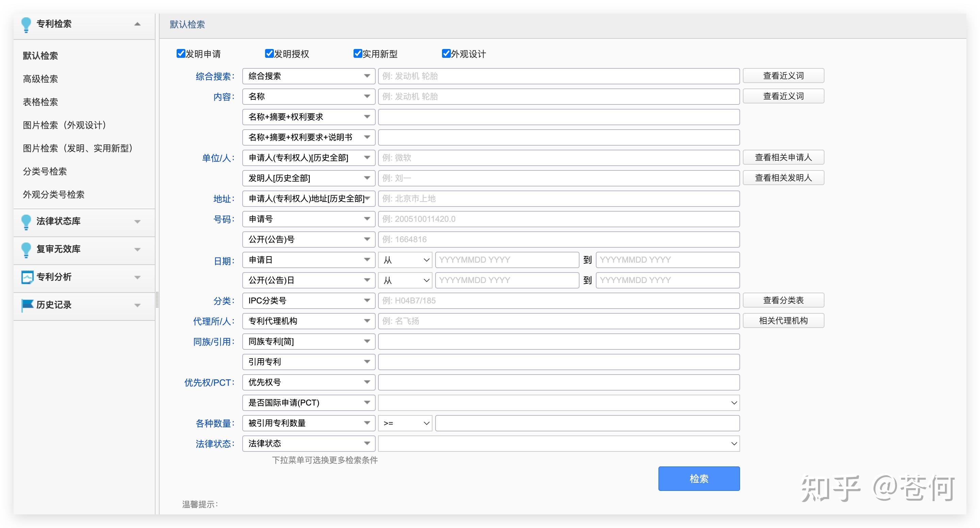
Task: Click the 查看分类表 button
Action: (x=783, y=300)
